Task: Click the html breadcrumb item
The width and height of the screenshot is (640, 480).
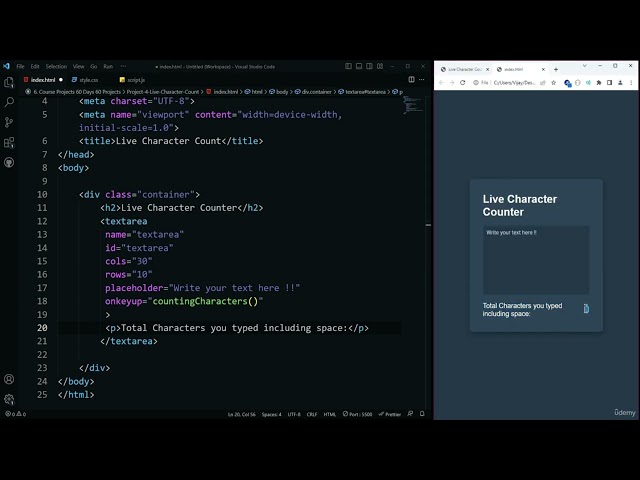Action: click(254, 92)
